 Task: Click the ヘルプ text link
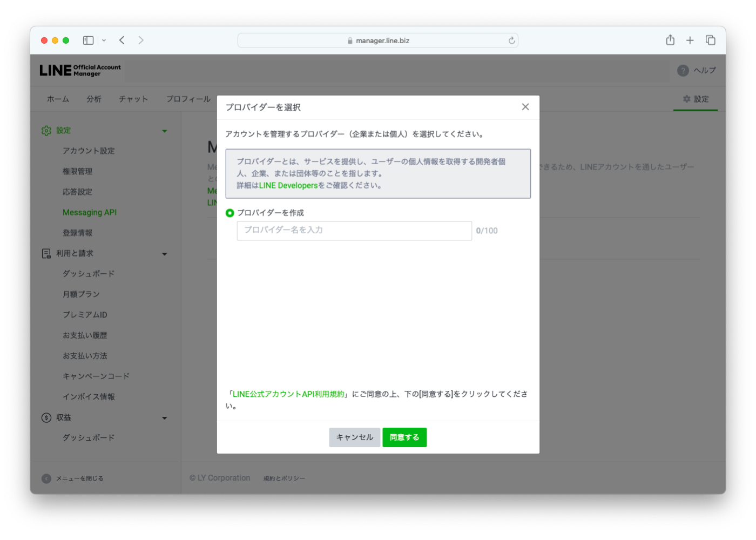point(705,71)
